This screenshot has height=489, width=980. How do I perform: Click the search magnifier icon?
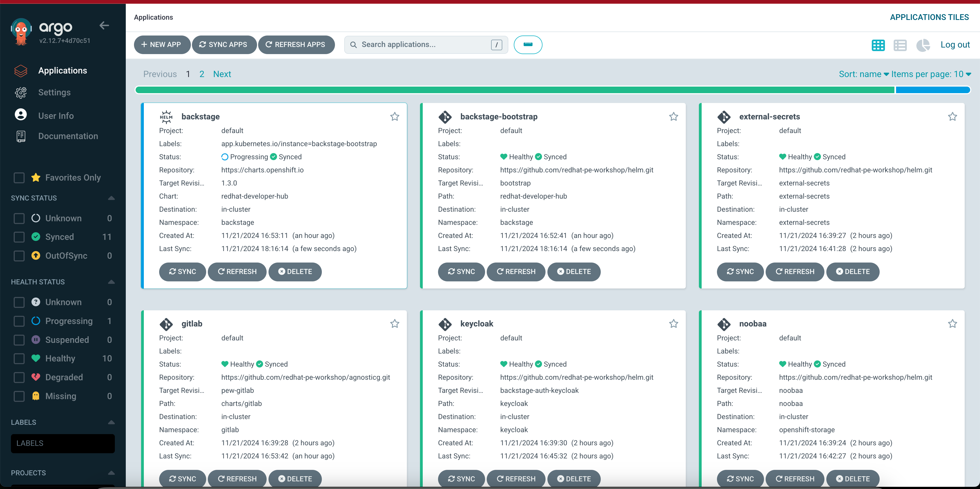(x=354, y=45)
